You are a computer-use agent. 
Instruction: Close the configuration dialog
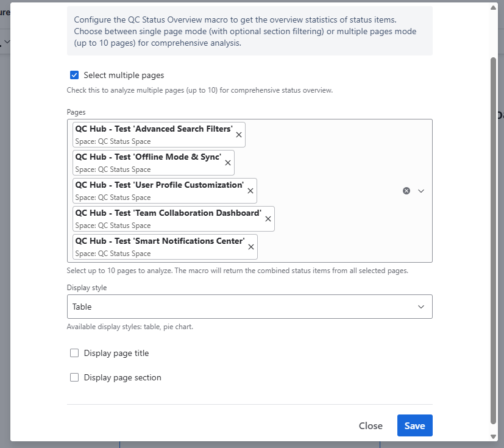pyautogui.click(x=371, y=425)
